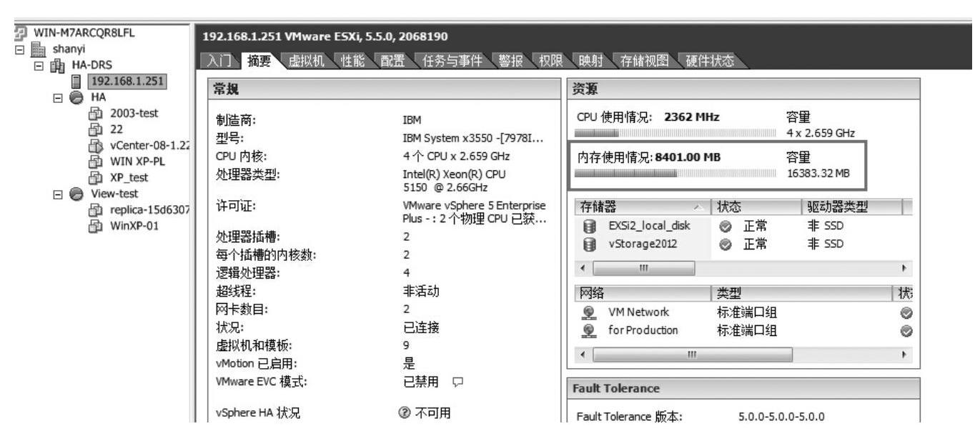Switch to the 摘要 tab

pyautogui.click(x=259, y=61)
